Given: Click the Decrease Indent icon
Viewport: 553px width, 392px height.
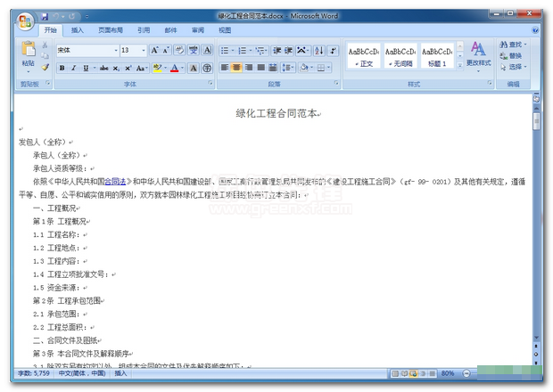Looking at the screenshot, I should pos(276,51).
